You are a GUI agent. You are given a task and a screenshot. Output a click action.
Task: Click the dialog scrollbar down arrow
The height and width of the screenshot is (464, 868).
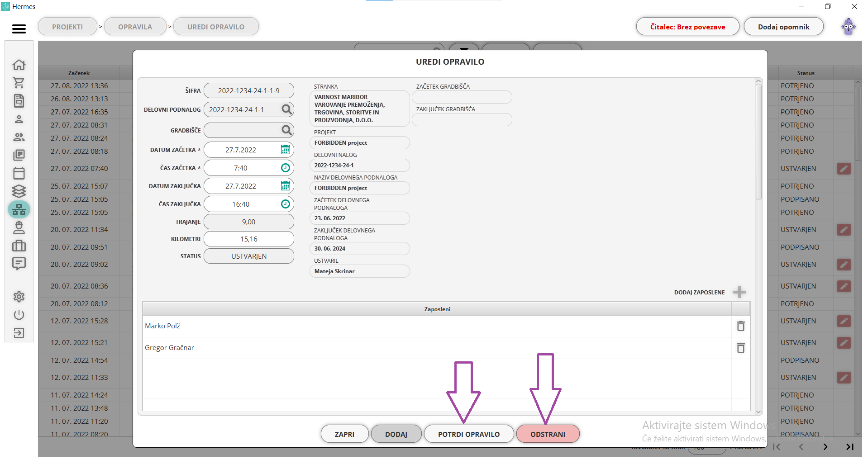point(759,412)
